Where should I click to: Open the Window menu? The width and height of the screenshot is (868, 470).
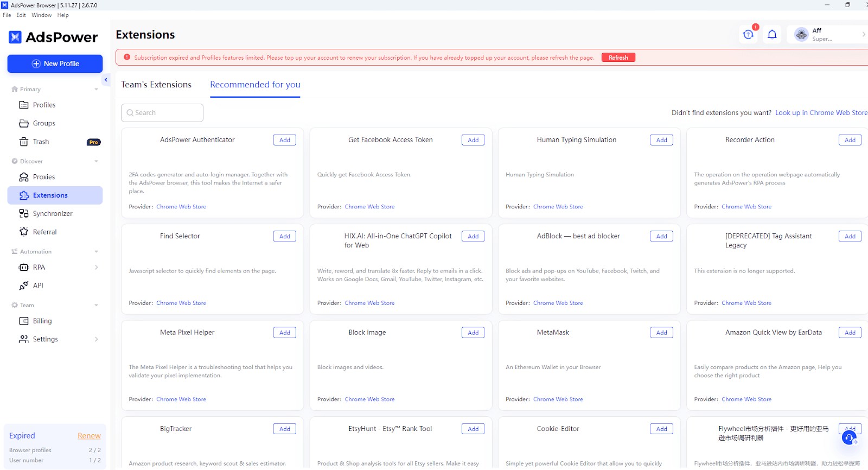click(x=41, y=15)
